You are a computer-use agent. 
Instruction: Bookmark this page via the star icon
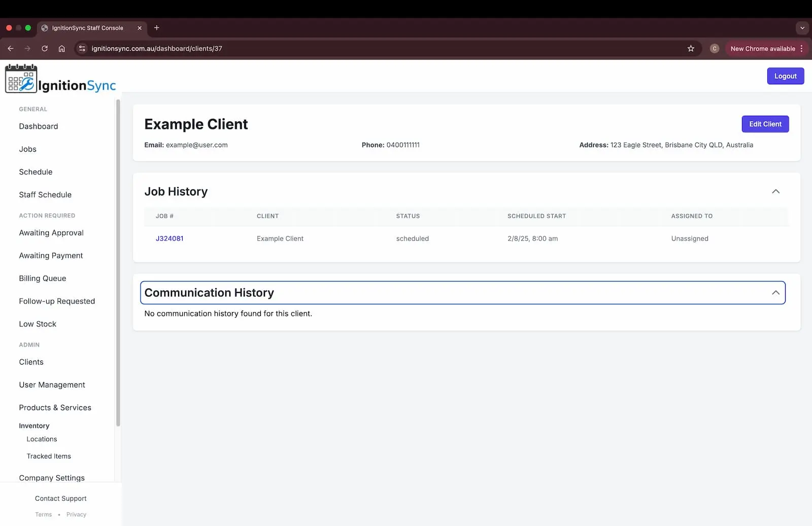click(x=691, y=48)
